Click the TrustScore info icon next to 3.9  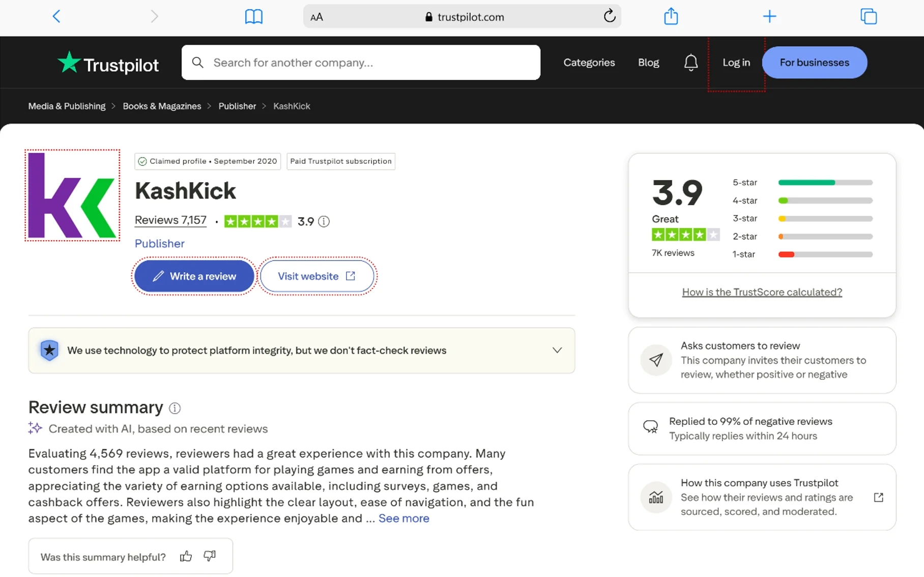pos(324,221)
